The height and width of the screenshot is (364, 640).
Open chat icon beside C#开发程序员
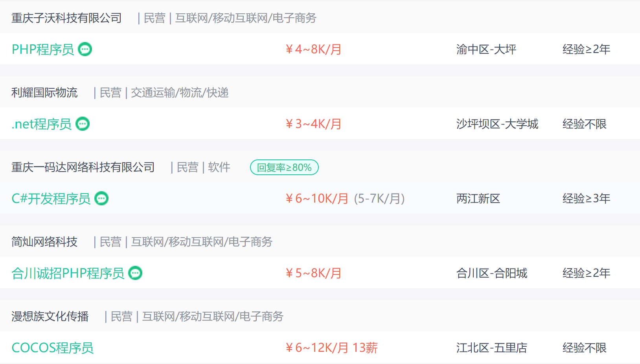101,198
